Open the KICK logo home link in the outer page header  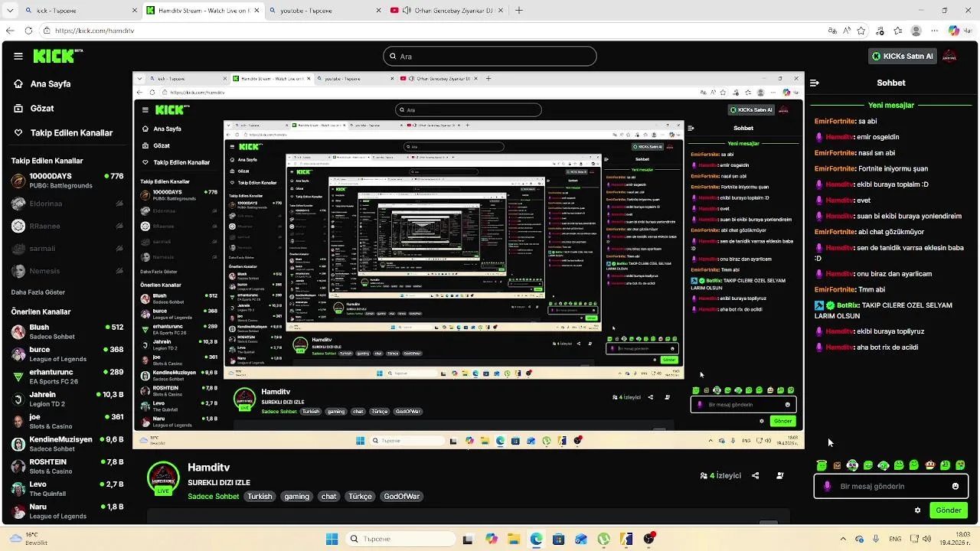point(57,56)
